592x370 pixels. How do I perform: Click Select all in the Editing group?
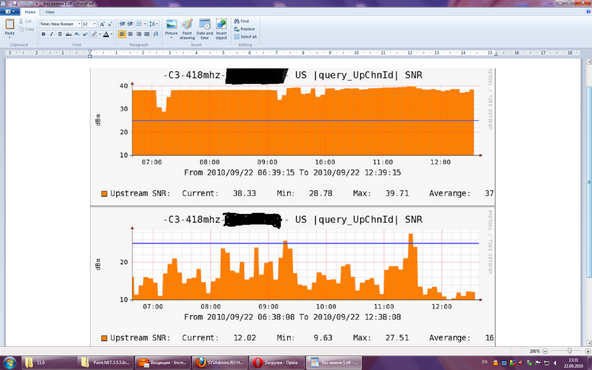coord(245,37)
